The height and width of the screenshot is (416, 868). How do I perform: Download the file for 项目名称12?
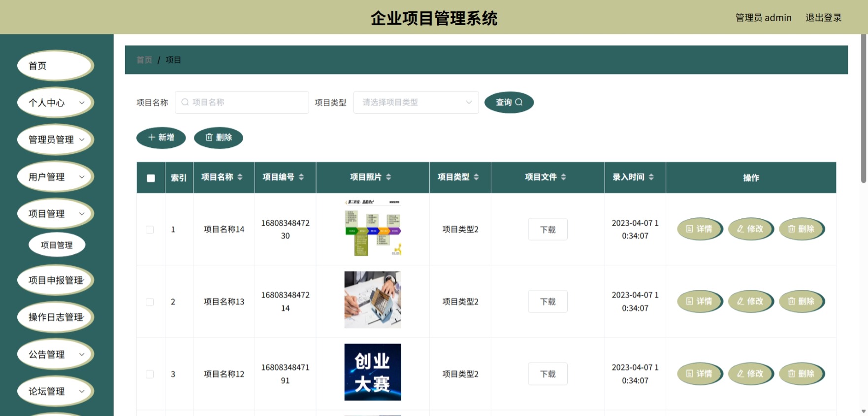547,374
